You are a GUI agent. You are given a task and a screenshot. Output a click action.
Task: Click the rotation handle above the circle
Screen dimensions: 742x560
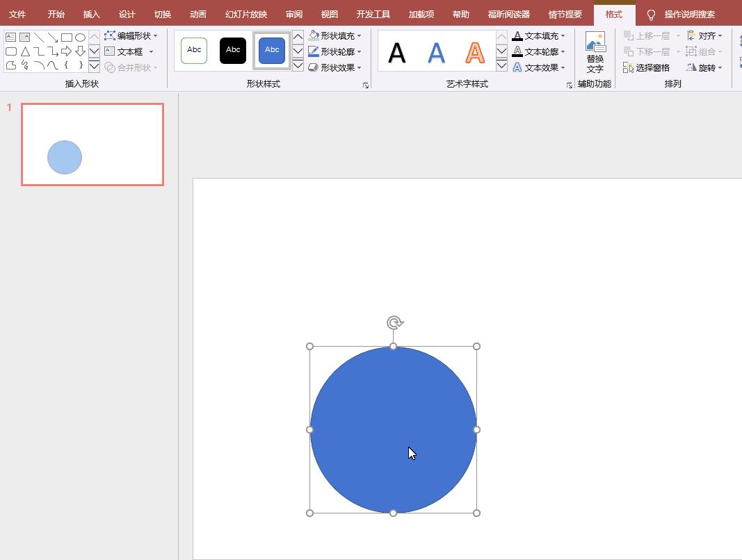click(394, 322)
